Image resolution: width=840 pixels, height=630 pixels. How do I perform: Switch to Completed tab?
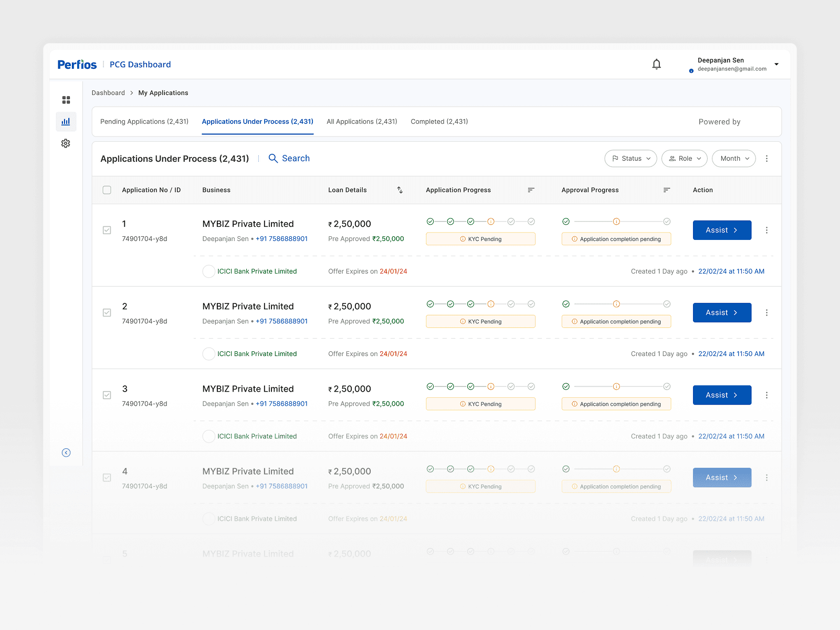[439, 122]
